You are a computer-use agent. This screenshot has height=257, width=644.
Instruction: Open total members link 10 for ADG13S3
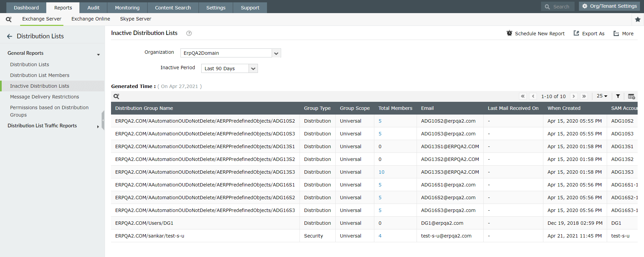pos(381,172)
